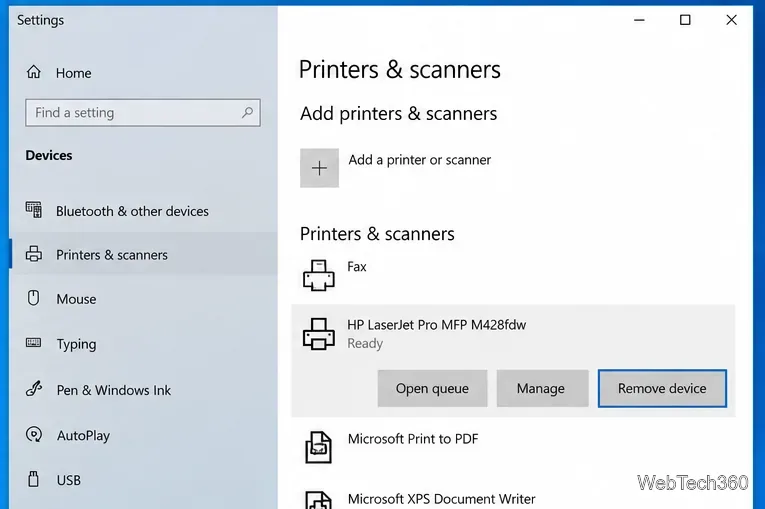The image size is (765, 509).
Task: Select Printers & scanners in sidebar
Action: coord(143,254)
